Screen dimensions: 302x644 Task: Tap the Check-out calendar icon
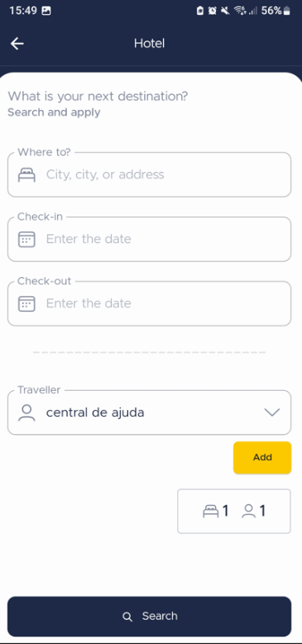26,303
